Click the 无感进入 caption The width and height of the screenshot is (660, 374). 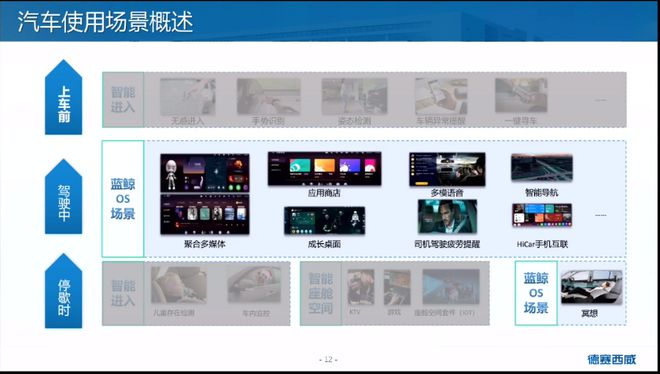click(187, 121)
